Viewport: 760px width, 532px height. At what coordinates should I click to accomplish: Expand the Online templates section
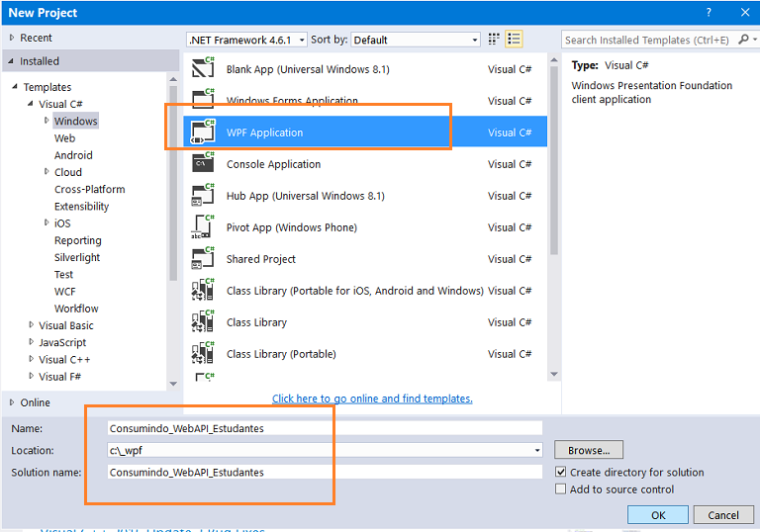coord(12,402)
